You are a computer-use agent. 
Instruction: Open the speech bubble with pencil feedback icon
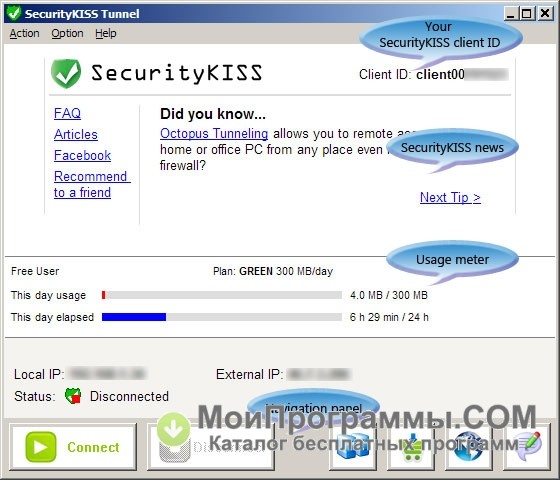[x=527, y=446]
